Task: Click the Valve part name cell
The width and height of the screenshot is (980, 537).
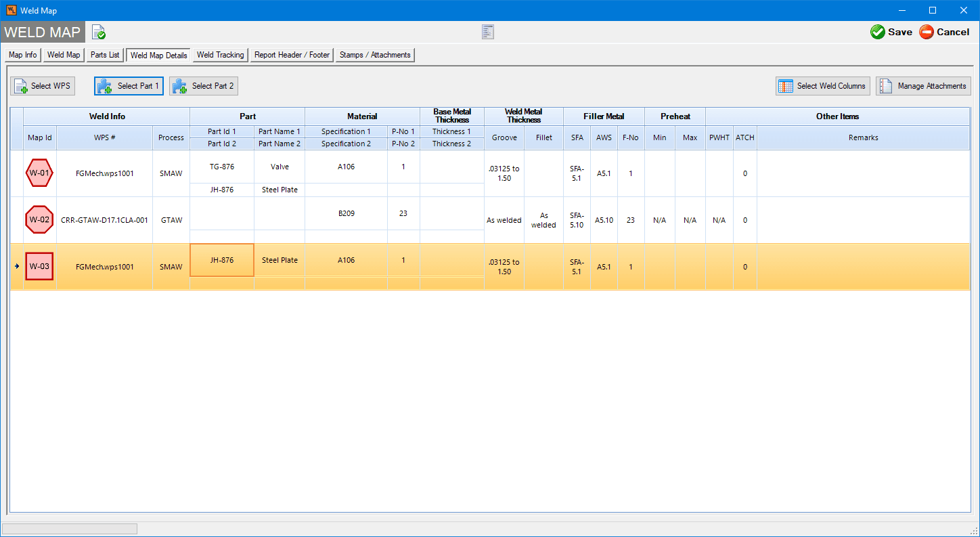Action: click(x=280, y=167)
